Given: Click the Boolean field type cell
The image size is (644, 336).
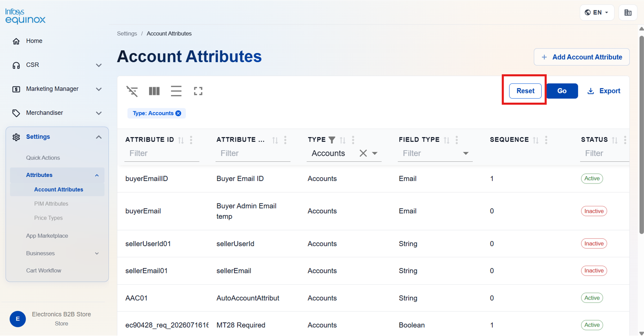Looking at the screenshot, I should coord(412,325).
